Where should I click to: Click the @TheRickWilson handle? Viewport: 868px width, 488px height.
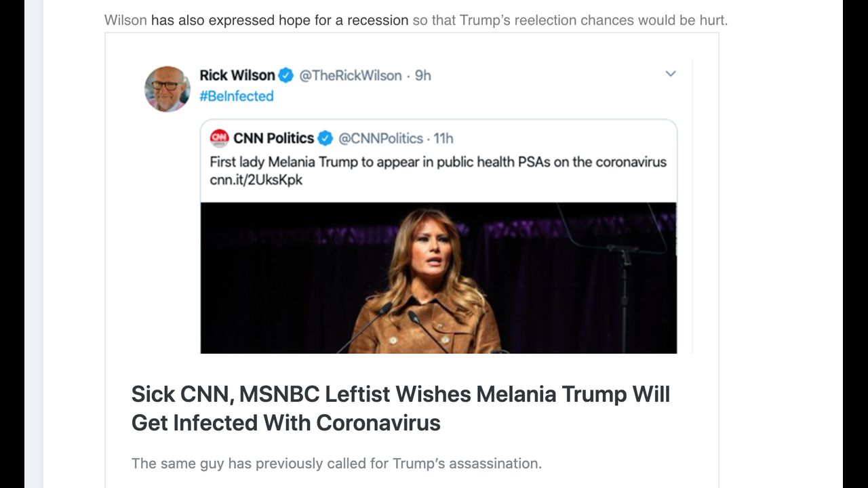tap(350, 75)
